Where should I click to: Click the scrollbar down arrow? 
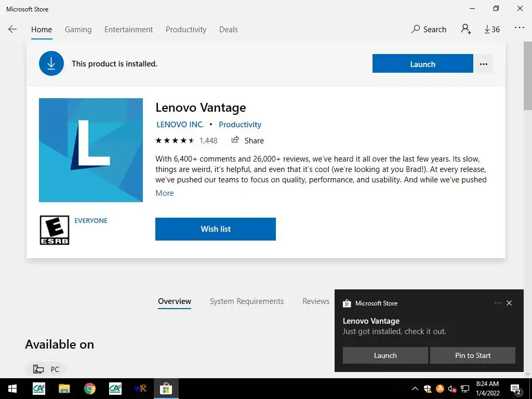[528, 374]
